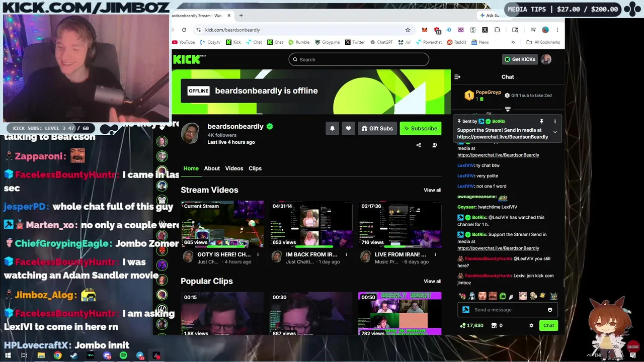Show more hidden bookmarks chevron
The image size is (644, 362).
(x=513, y=42)
